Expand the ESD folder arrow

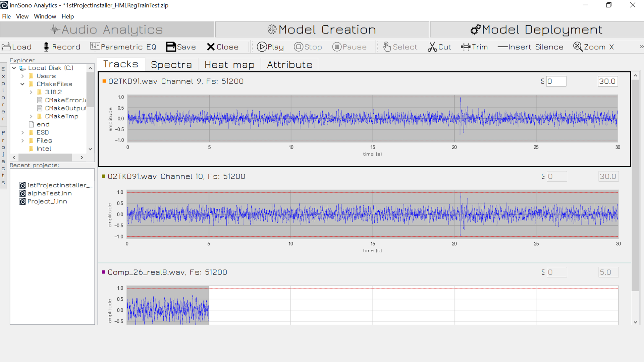tap(22, 132)
